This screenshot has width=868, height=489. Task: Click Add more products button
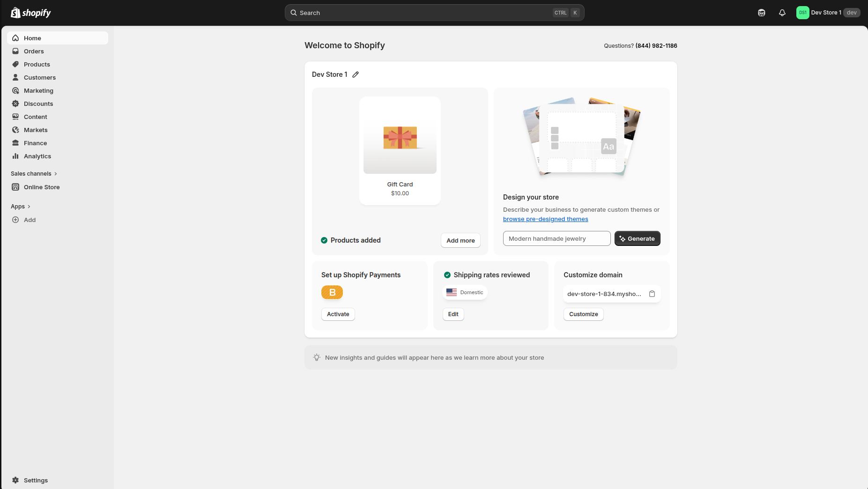[x=460, y=240]
